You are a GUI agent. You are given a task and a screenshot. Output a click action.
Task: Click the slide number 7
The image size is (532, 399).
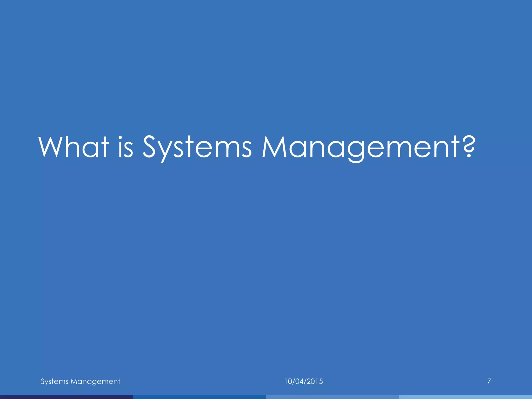489,381
